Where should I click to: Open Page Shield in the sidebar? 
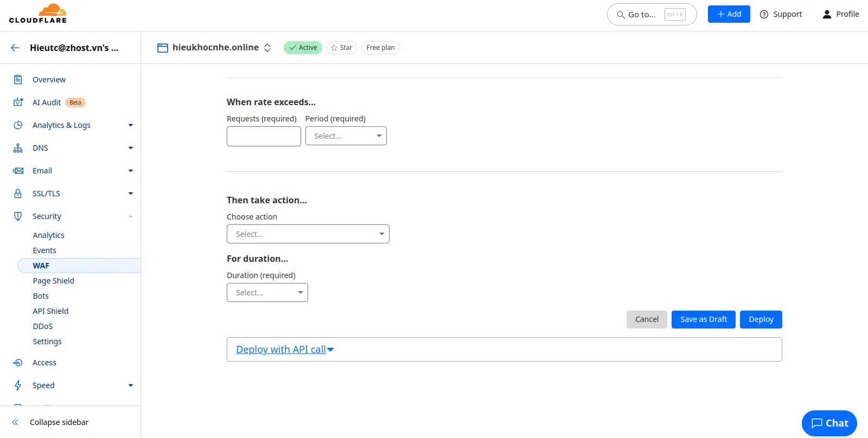point(53,281)
